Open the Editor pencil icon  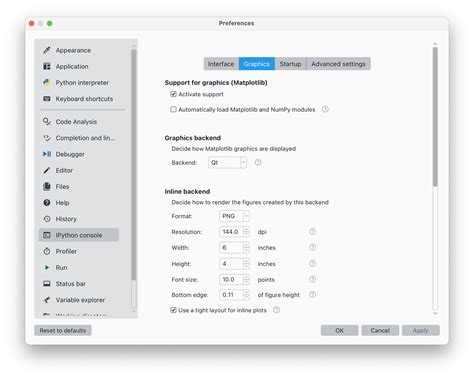pos(47,170)
